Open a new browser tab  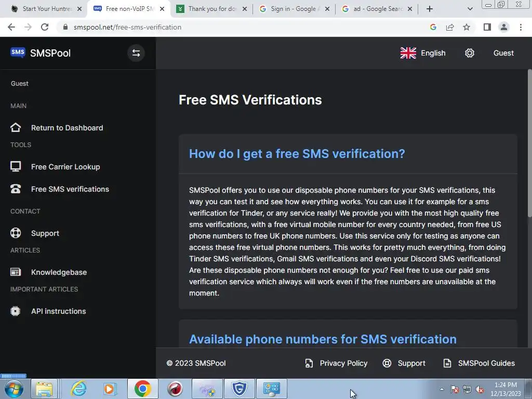click(x=430, y=9)
